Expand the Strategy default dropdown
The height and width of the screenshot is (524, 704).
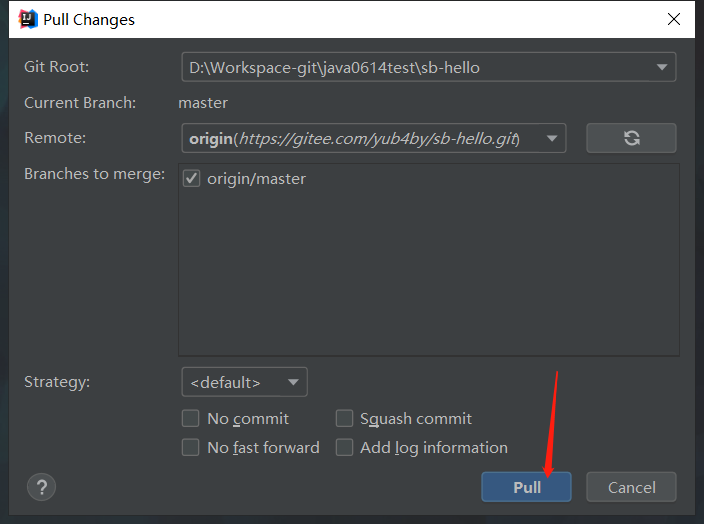point(292,382)
